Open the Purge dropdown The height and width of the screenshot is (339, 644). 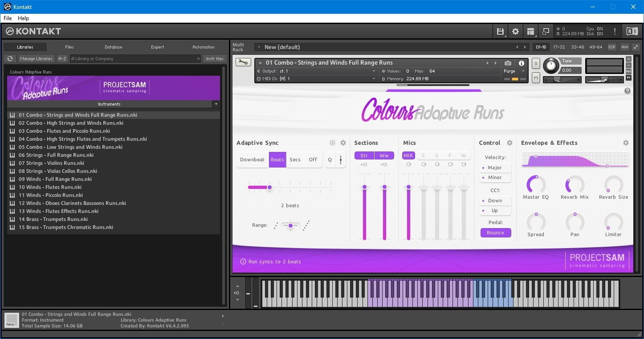pyautogui.click(x=514, y=71)
